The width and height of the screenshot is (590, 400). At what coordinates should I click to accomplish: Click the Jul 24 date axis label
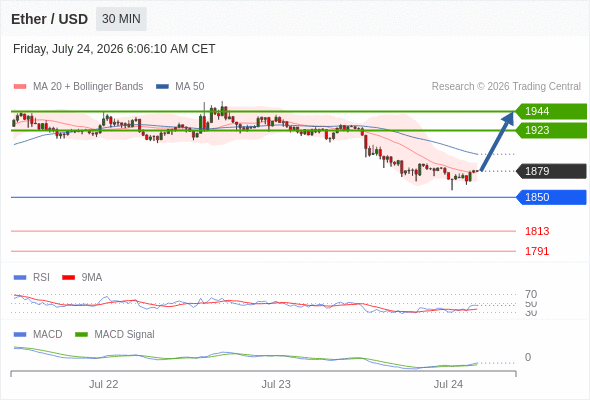point(448,384)
